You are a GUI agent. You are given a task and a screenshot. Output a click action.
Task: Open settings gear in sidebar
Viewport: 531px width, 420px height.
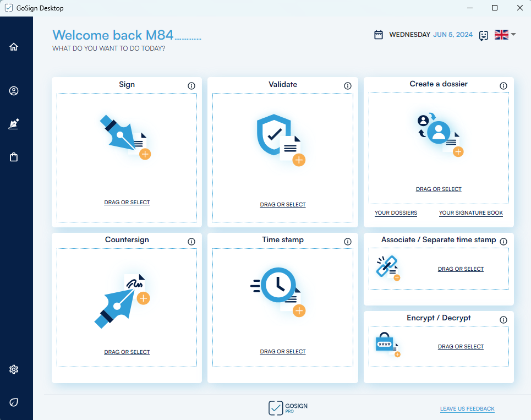pos(14,369)
